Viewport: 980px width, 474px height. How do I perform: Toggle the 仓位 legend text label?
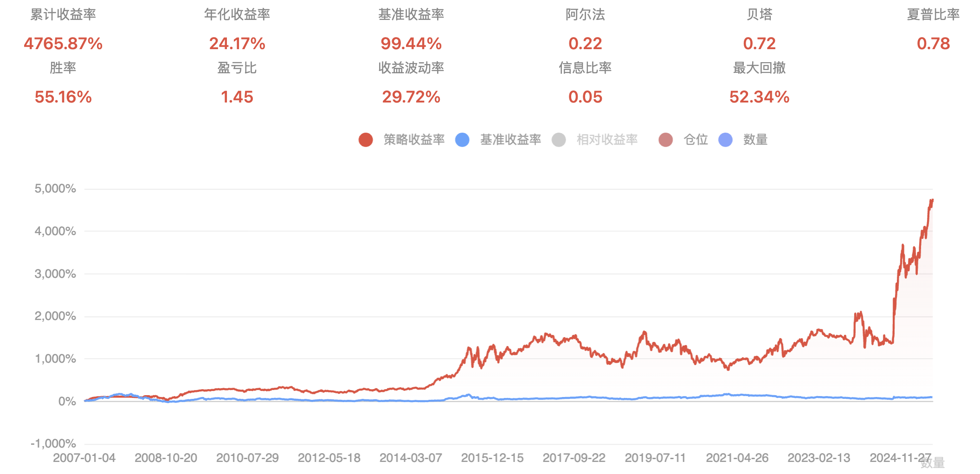coord(696,140)
